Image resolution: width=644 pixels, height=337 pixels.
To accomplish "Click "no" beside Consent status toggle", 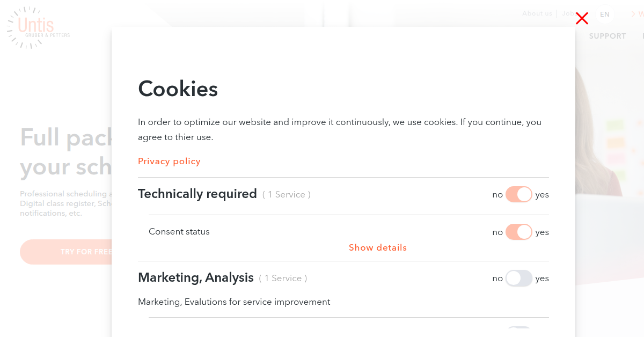I will (497, 232).
